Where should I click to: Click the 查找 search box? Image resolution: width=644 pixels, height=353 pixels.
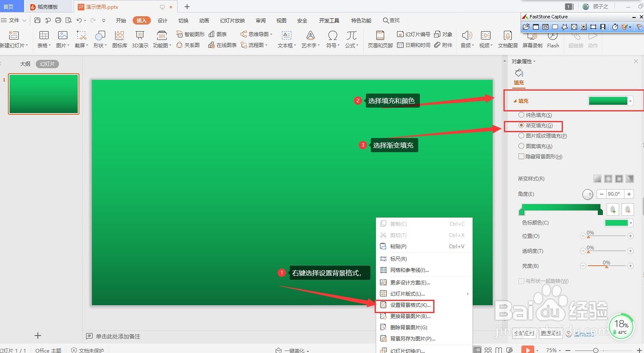click(x=391, y=20)
